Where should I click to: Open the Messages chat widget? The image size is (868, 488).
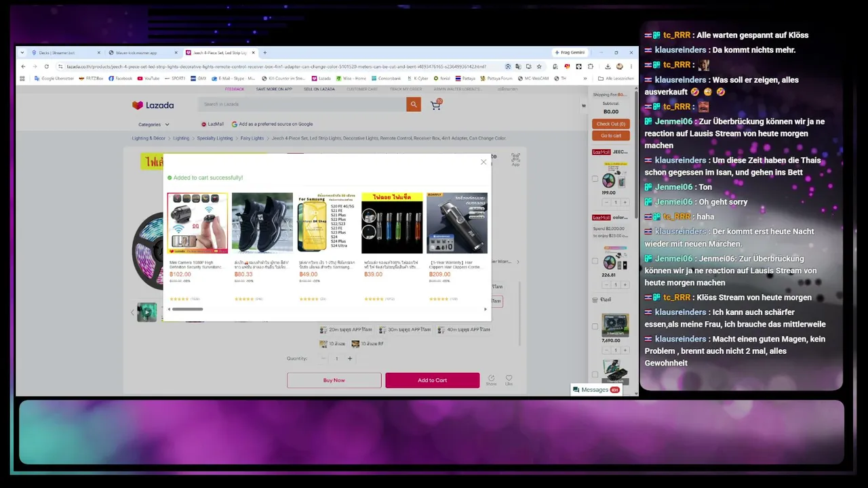596,390
